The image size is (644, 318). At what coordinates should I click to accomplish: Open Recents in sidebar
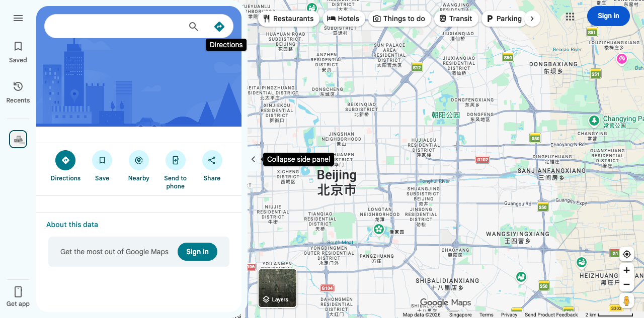click(18, 92)
